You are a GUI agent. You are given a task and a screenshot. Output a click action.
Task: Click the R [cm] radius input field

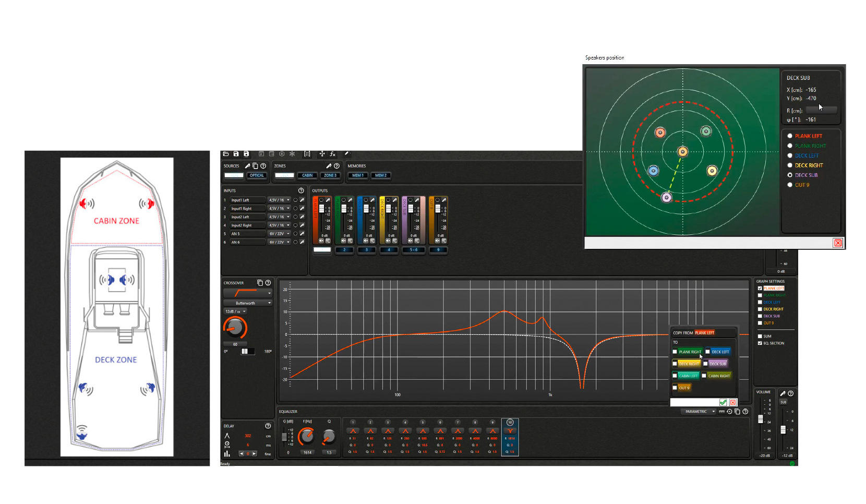coord(821,110)
